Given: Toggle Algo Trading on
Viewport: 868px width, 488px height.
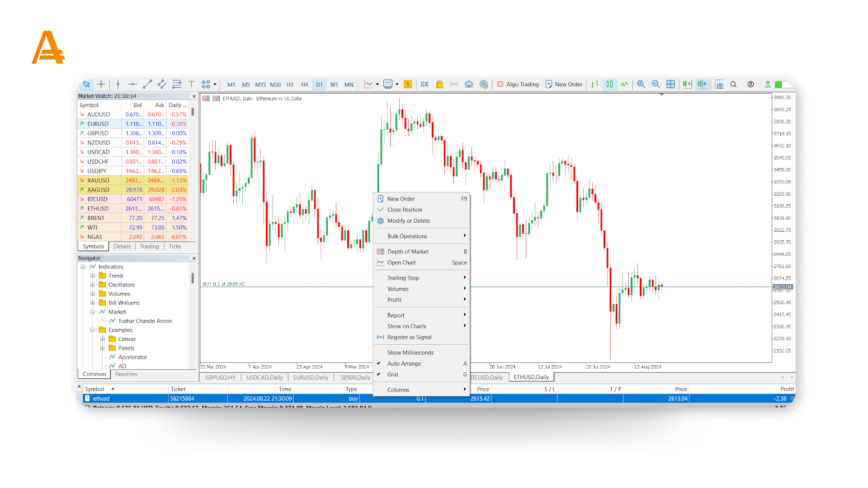Looking at the screenshot, I should pyautogui.click(x=518, y=84).
